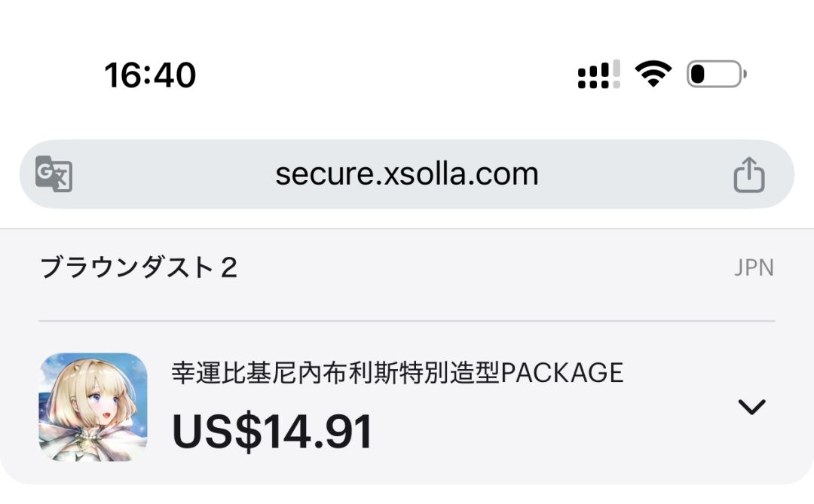
Task: Tap the "2" in the game title
Action: tap(229, 268)
